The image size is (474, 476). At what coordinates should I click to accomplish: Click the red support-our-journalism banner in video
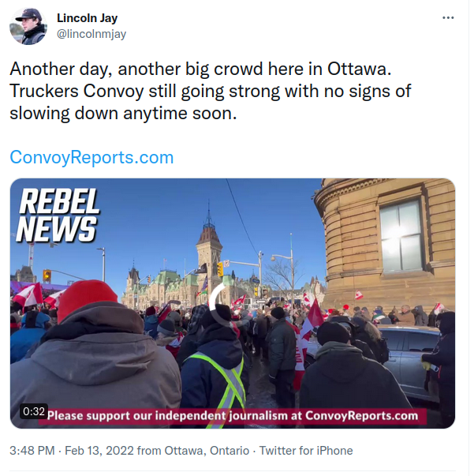click(x=233, y=415)
